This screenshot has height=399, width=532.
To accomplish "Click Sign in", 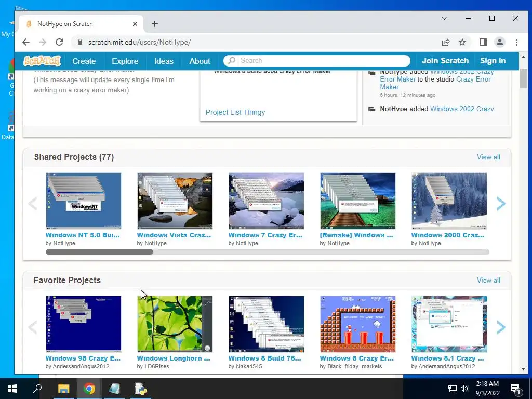I will [x=493, y=61].
